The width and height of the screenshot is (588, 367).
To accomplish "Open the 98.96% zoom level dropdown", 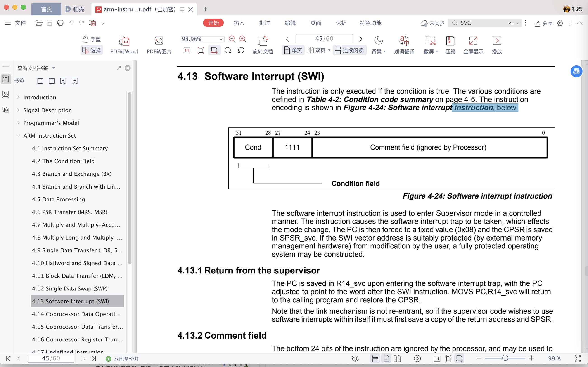I will 221,39.
